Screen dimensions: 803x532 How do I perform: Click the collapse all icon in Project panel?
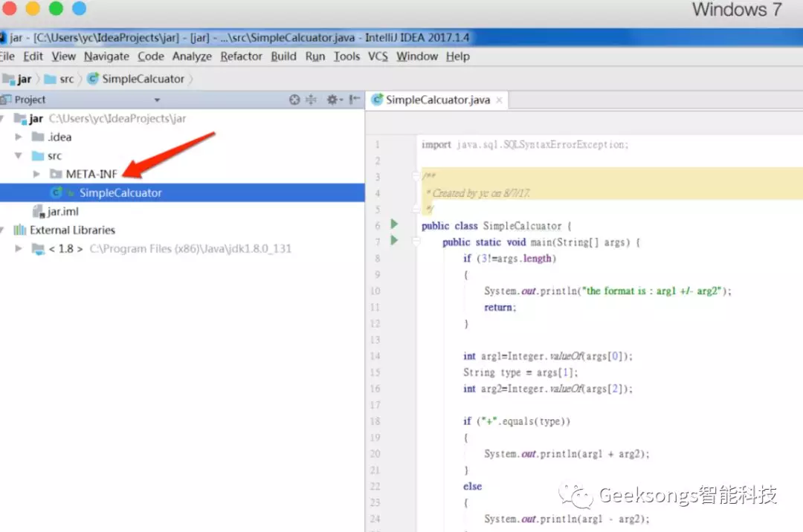coord(311,100)
